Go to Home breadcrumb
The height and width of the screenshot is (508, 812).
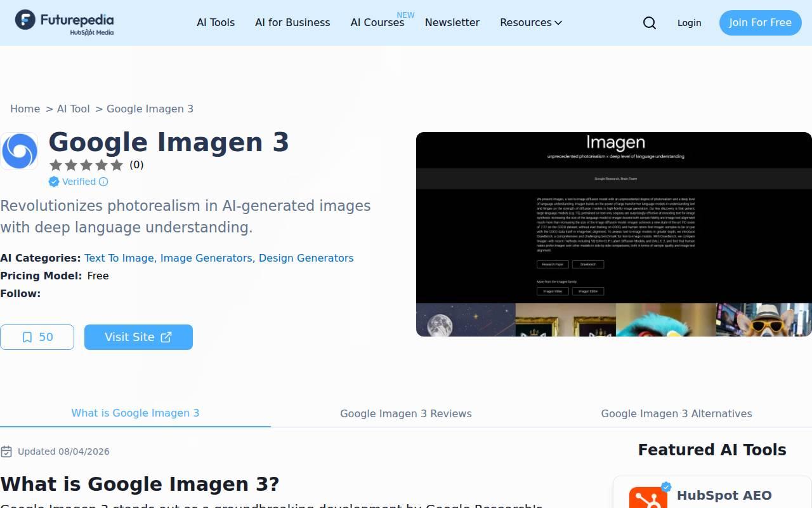pos(25,109)
